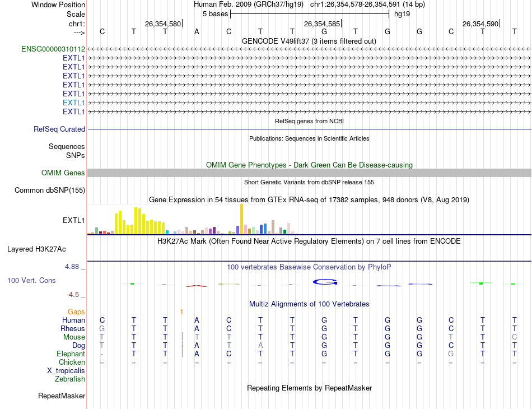
Task: Click the EXTL1 label beside GTEx bar chart
Action: [x=73, y=221]
